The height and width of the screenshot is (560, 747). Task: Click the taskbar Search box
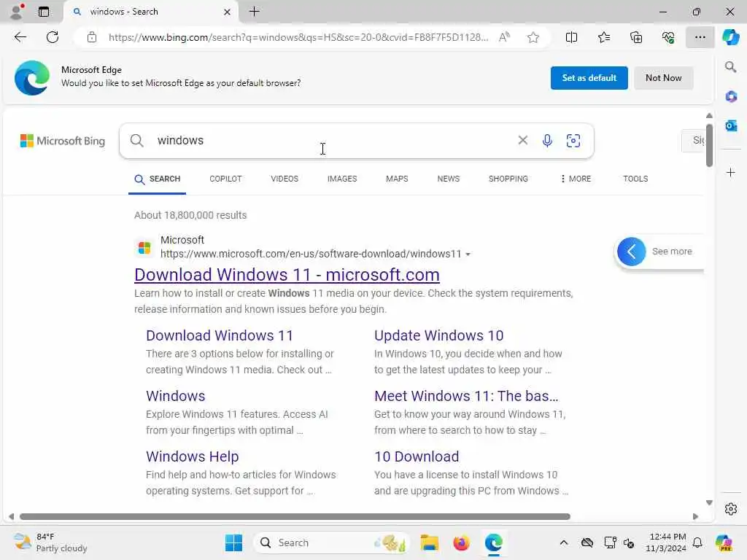(332, 542)
